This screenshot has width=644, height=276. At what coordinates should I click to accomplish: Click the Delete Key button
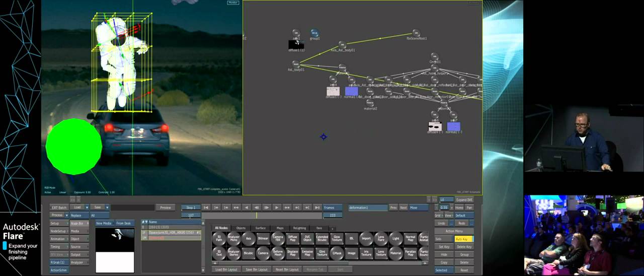coord(463,247)
